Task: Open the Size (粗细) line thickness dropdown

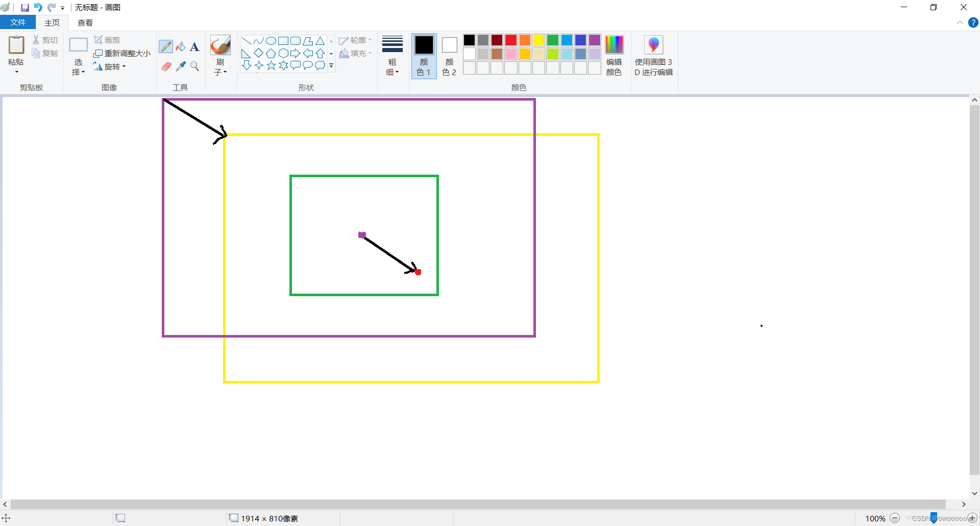Action: pos(393,56)
